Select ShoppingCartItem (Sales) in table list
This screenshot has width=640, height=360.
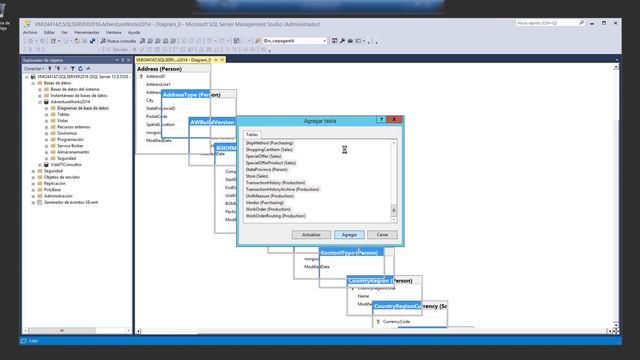[x=269, y=149]
